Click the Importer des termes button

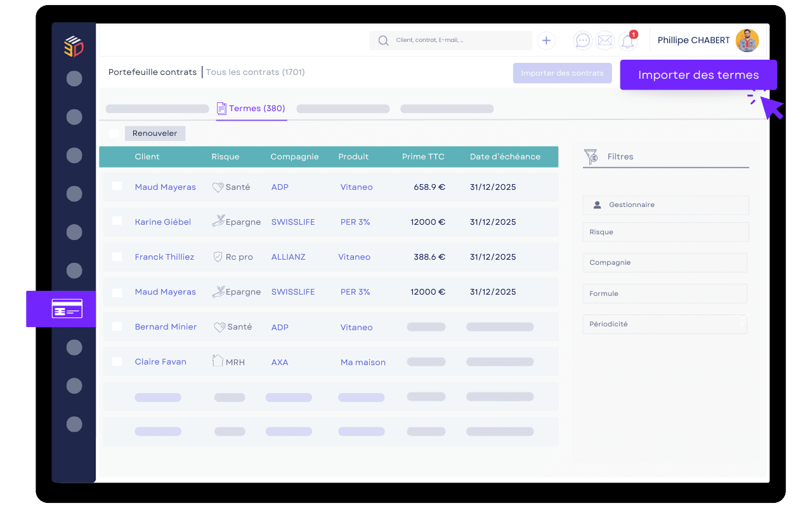tap(698, 74)
